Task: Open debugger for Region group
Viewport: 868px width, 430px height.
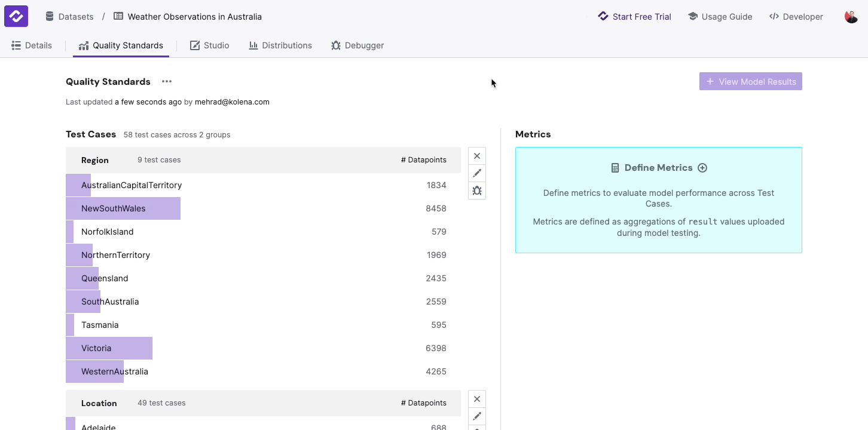Action: (x=476, y=191)
